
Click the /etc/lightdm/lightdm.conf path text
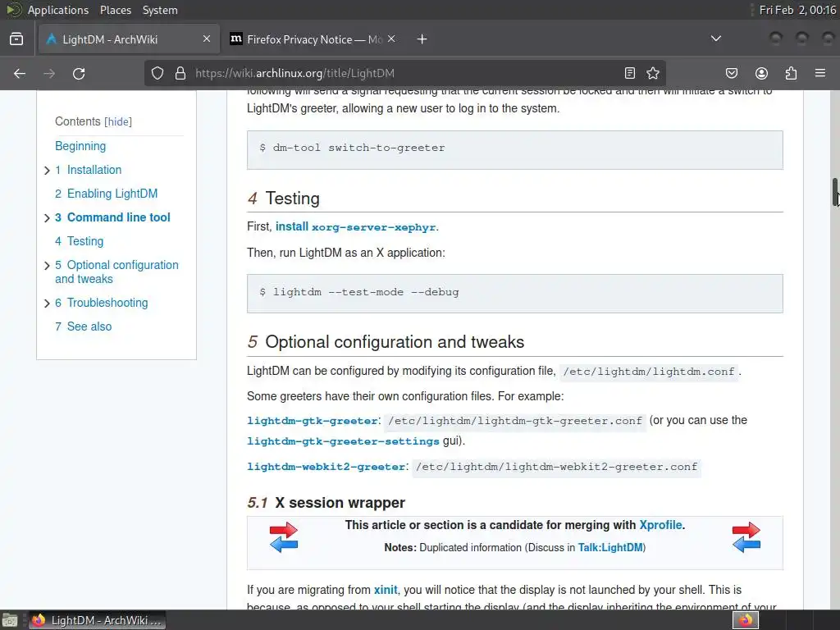point(649,372)
